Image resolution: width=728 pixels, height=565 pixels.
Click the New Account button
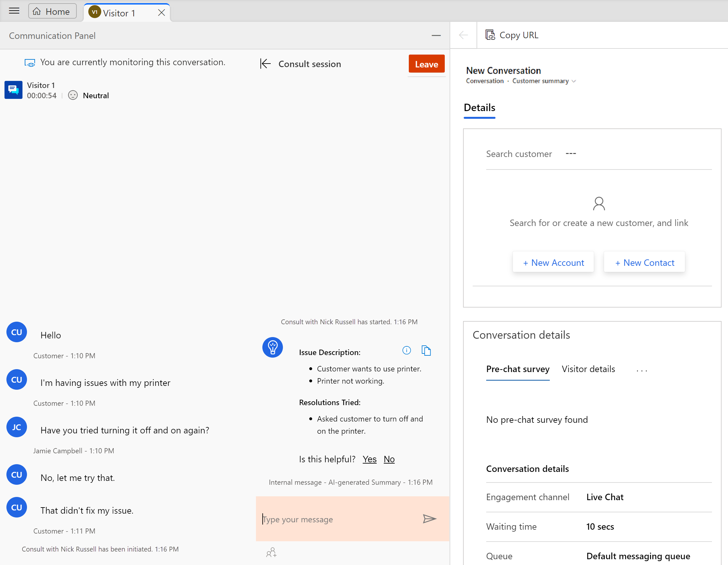[x=552, y=262]
